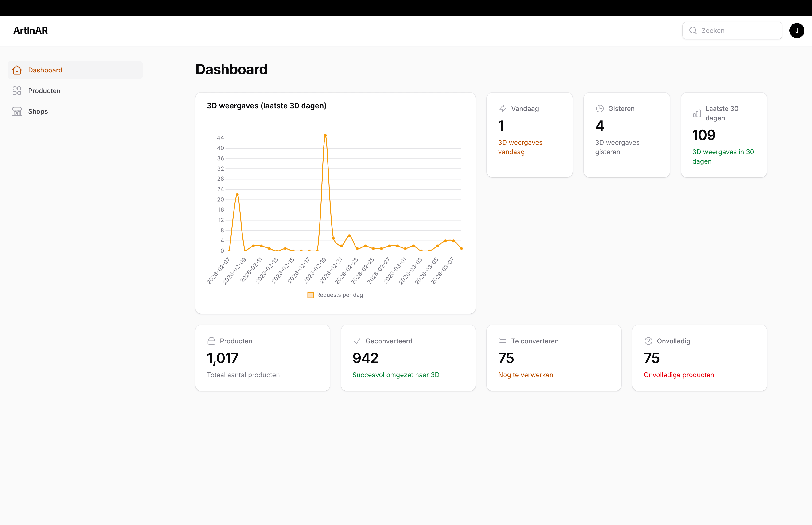This screenshot has width=812, height=525.
Task: Click the Producten grid icon in sidebar
Action: [x=17, y=91]
